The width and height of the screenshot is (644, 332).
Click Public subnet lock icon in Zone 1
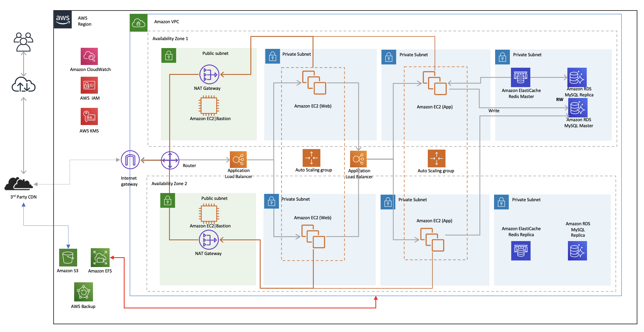click(169, 55)
